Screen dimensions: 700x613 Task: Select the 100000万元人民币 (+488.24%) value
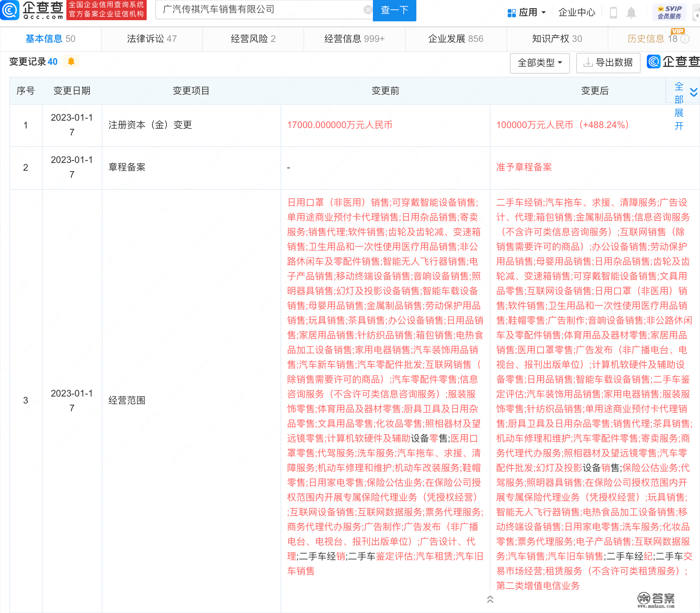coord(562,125)
